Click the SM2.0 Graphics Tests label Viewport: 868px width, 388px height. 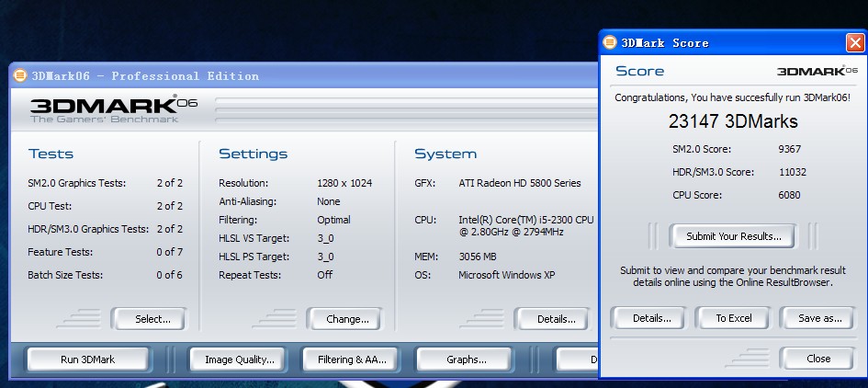click(x=77, y=183)
